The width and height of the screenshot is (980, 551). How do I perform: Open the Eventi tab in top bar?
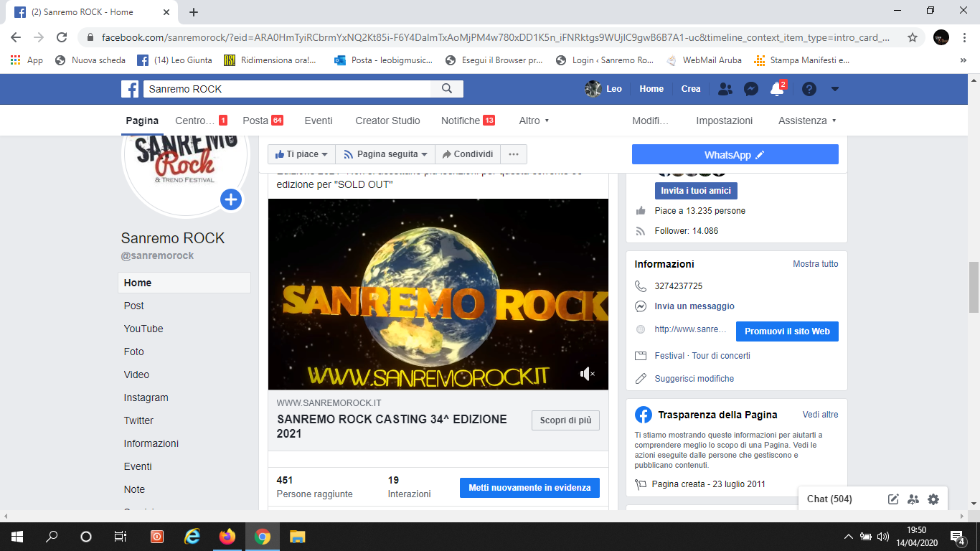click(x=319, y=121)
